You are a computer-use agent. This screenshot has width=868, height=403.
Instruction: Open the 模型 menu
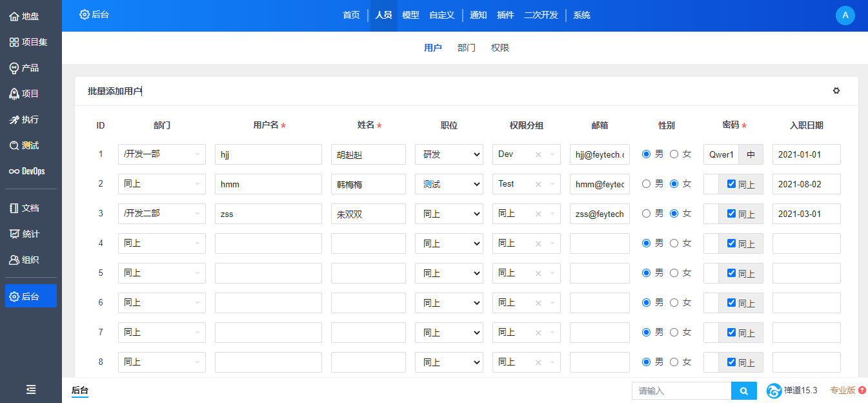410,15
